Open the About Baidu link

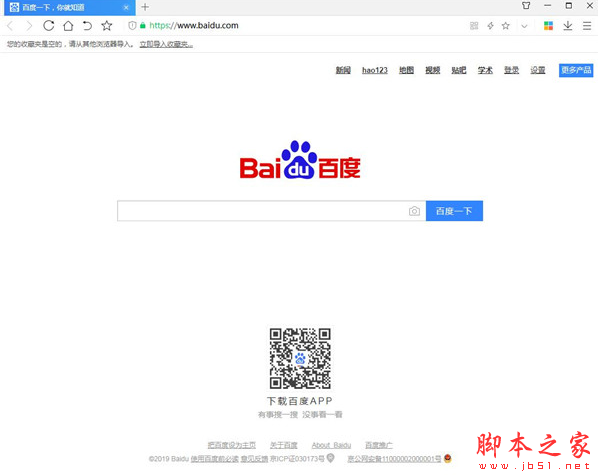click(331, 445)
